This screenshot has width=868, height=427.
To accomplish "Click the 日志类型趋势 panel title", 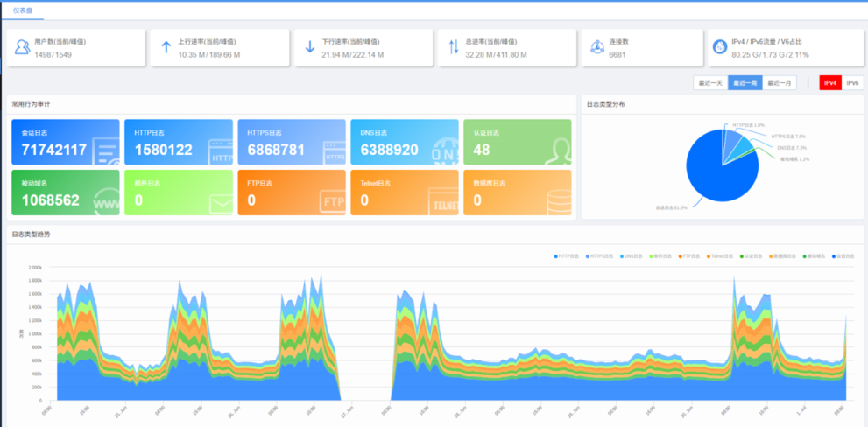I will coord(31,234).
